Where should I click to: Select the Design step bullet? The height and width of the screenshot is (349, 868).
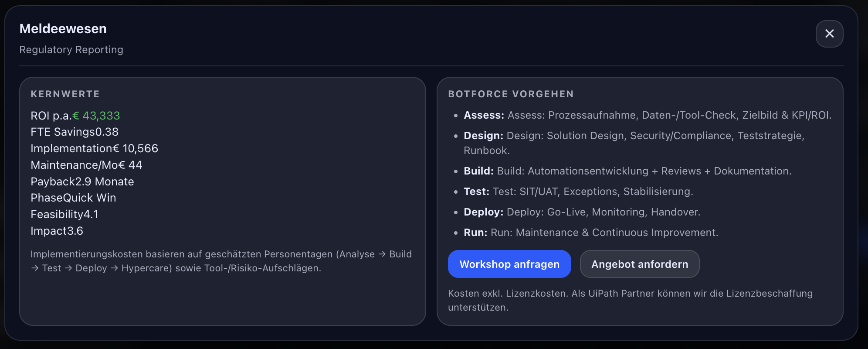coord(634,136)
